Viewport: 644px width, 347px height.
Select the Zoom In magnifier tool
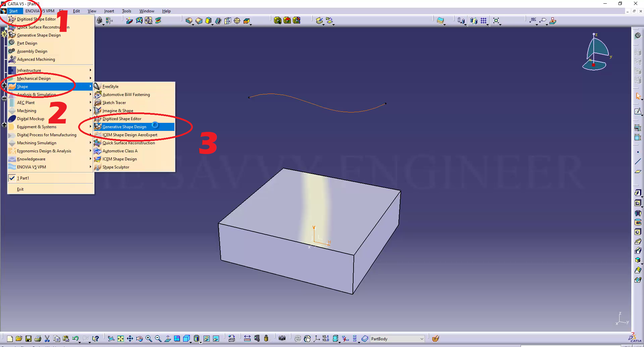point(149,339)
